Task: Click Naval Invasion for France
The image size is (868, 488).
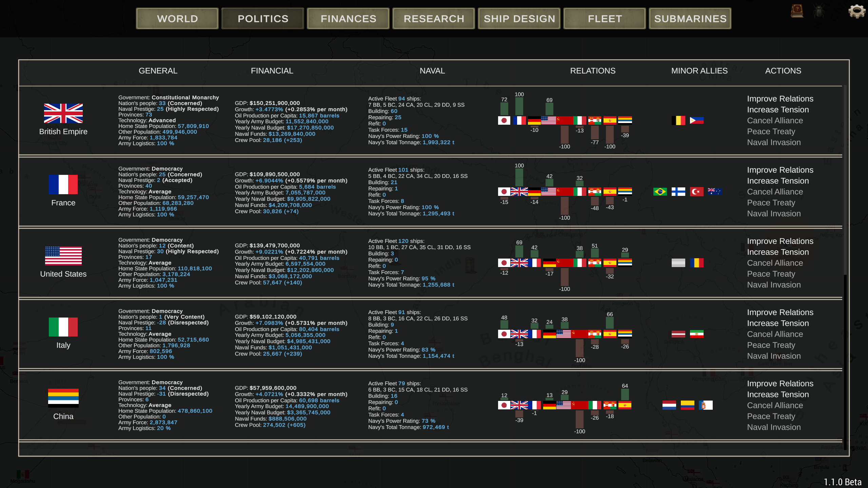Action: (774, 213)
